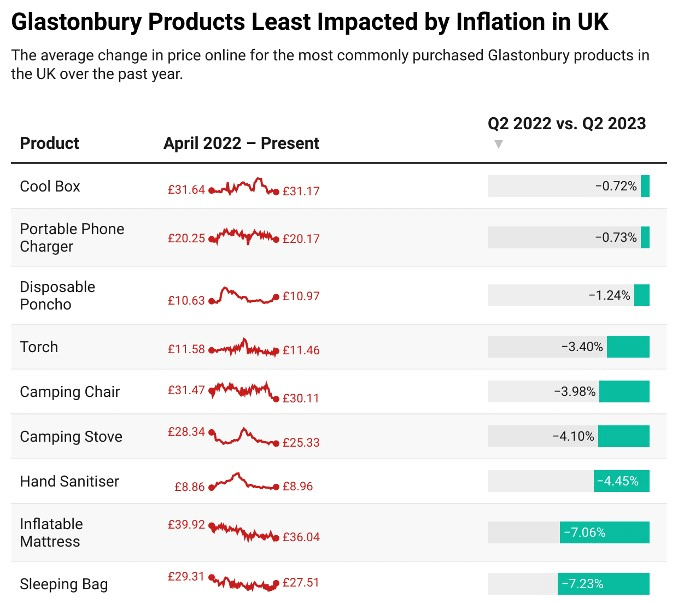Click the green −7.23% Sleeping Bag bar
The width and height of the screenshot is (676, 604).
click(604, 584)
